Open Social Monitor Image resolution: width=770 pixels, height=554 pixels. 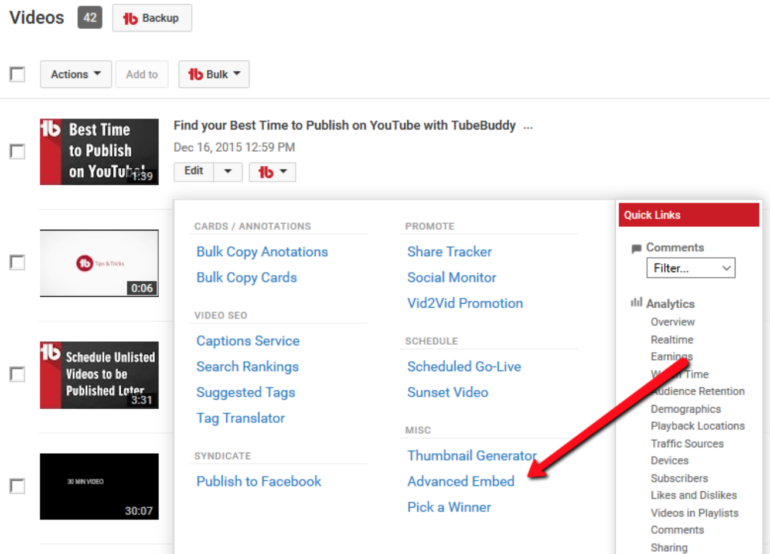452,277
